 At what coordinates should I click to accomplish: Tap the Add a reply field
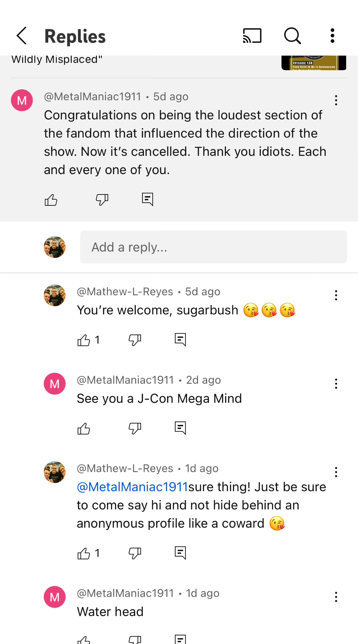tap(213, 247)
